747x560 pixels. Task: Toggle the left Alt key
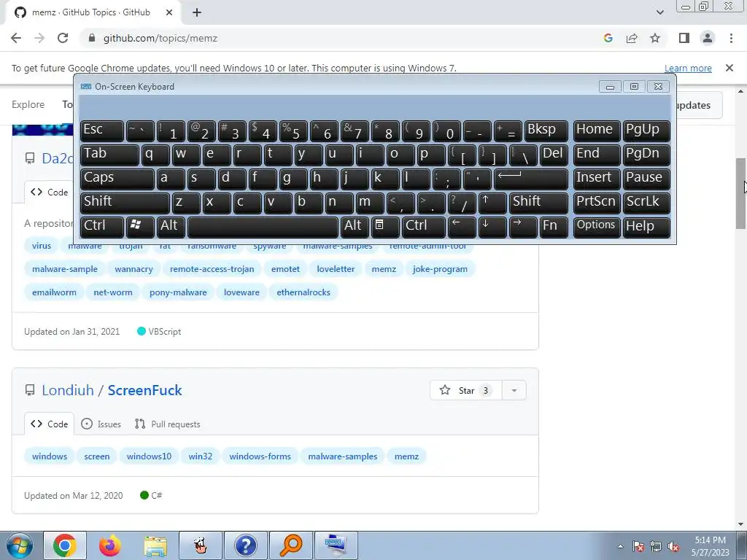coord(171,227)
